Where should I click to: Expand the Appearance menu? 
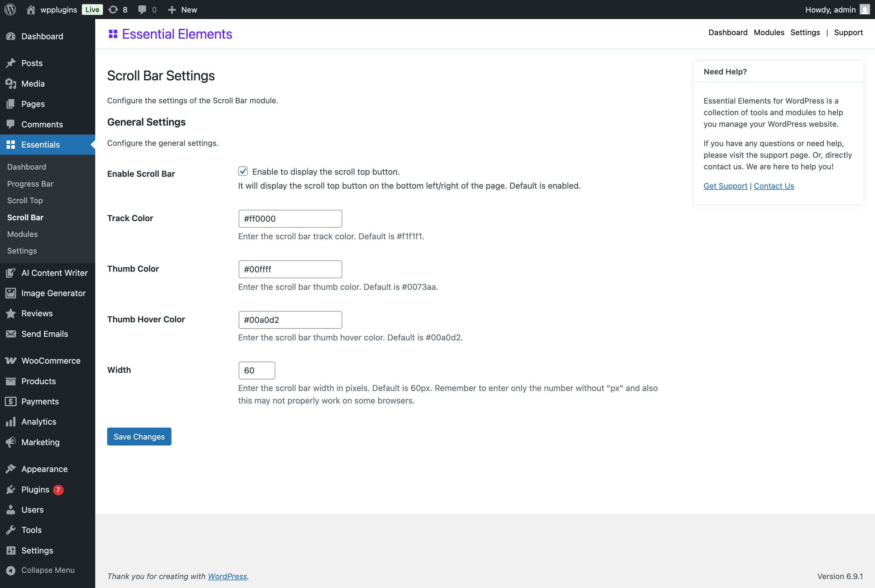44,469
